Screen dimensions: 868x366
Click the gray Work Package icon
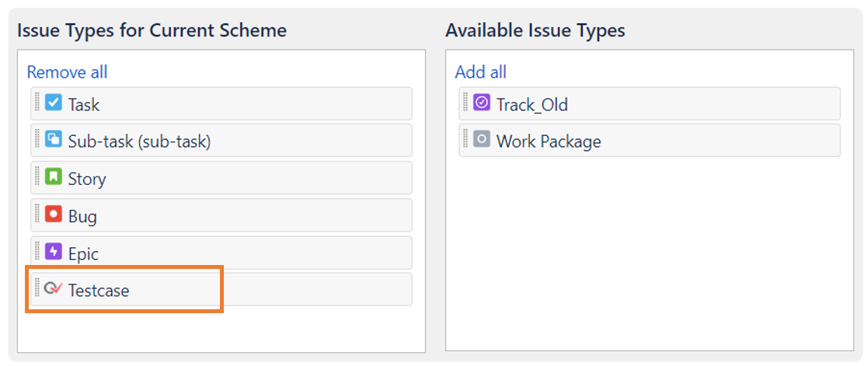click(x=482, y=141)
